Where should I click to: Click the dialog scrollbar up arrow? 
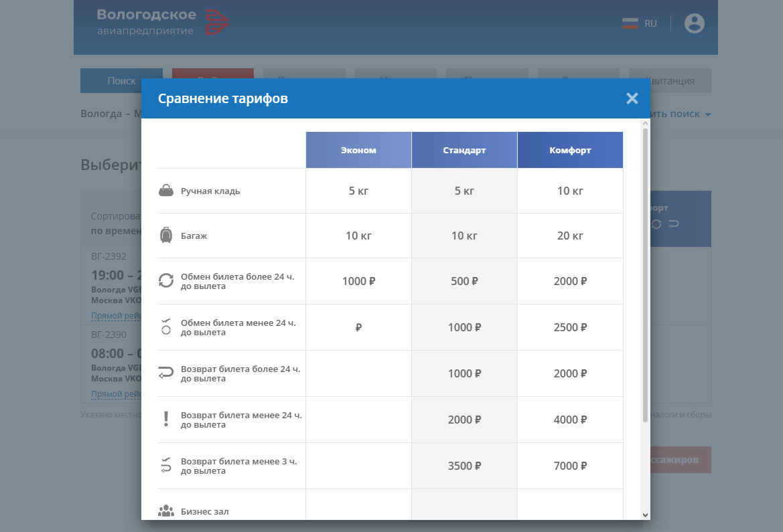tap(644, 122)
